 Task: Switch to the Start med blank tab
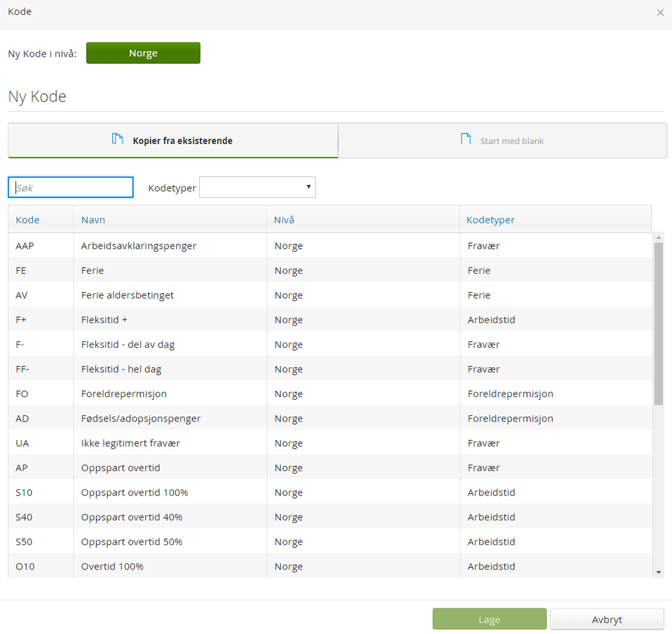(x=502, y=141)
